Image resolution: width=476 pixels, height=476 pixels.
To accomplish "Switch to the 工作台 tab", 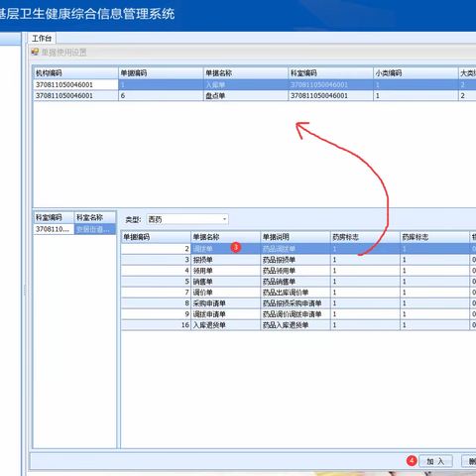I will click(42, 38).
